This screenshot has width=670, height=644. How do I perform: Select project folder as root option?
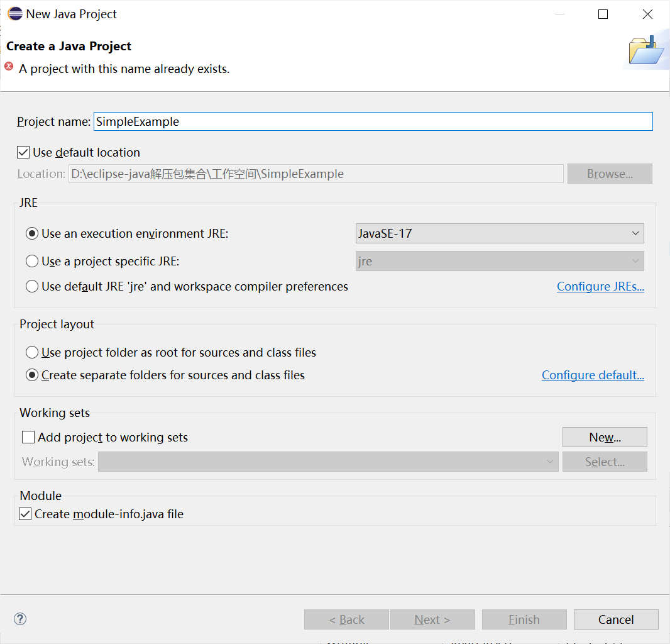tap(32, 352)
